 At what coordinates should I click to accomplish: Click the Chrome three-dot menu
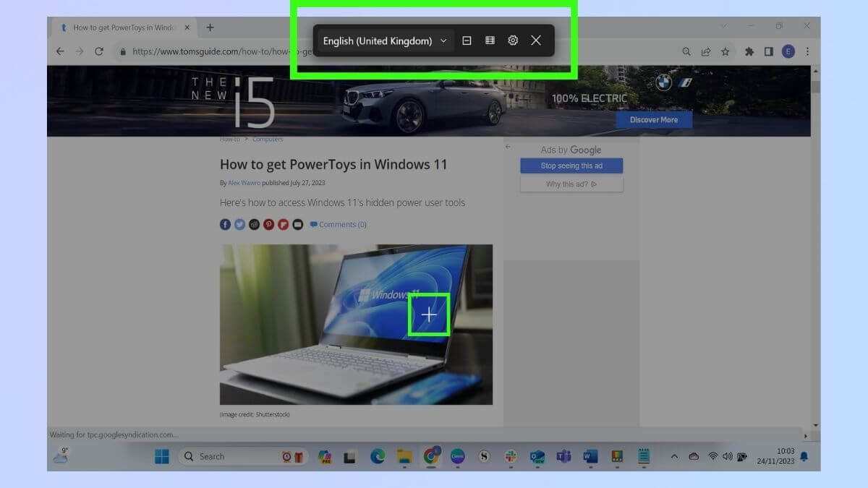pos(807,51)
